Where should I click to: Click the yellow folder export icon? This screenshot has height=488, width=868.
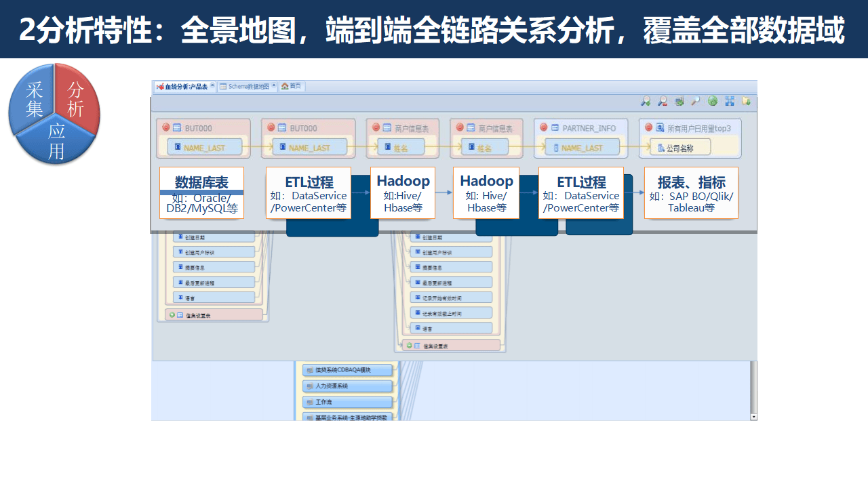(x=746, y=101)
